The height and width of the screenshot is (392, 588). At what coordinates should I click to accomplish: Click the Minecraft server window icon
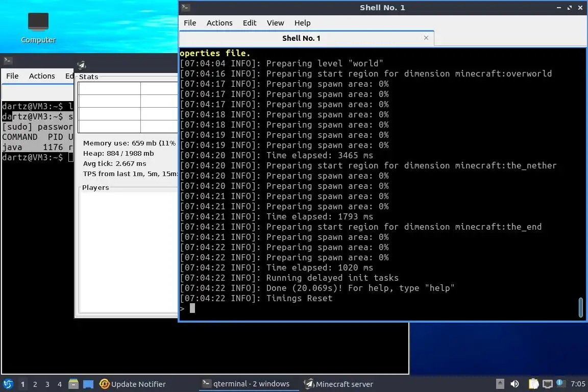[x=81, y=65]
